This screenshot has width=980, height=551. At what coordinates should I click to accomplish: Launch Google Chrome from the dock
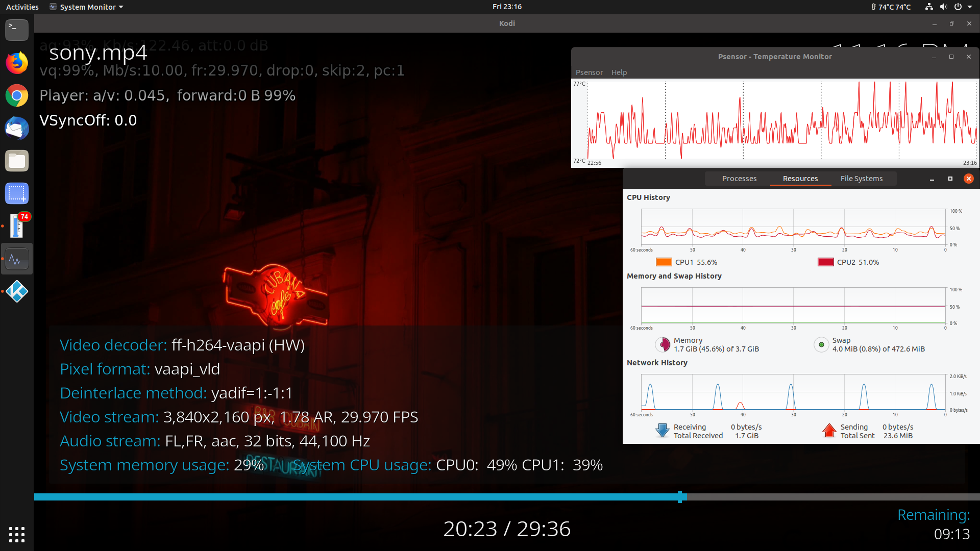tap(17, 95)
